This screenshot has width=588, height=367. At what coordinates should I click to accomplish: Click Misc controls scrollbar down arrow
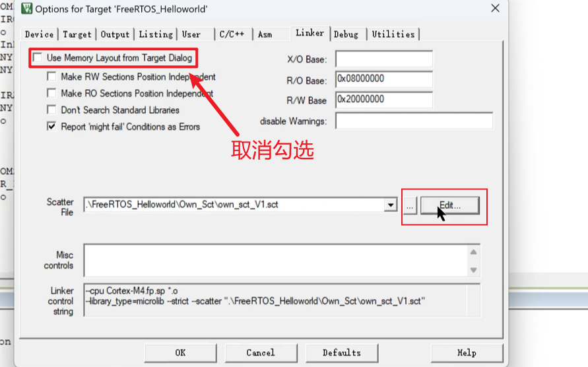point(474,270)
